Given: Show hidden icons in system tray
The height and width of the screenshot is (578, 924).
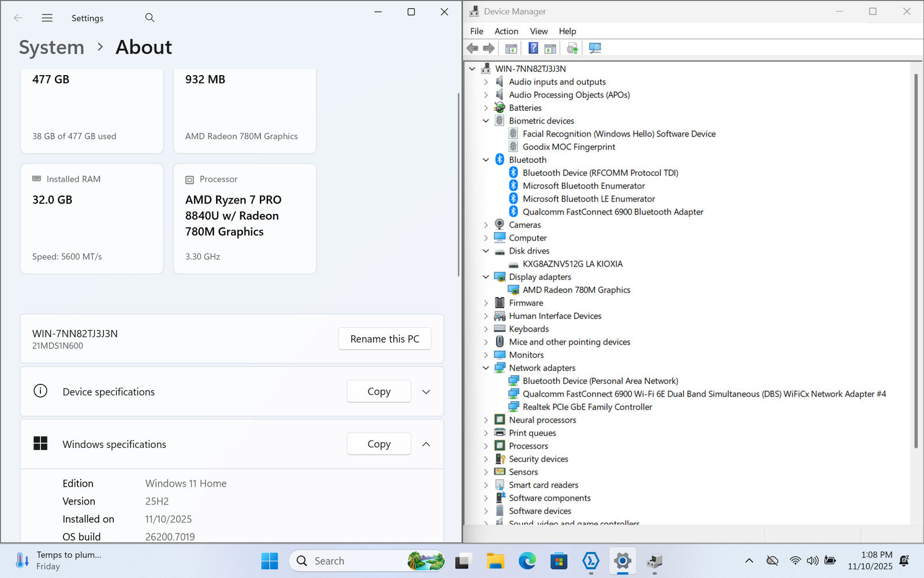Looking at the screenshot, I should (749, 561).
